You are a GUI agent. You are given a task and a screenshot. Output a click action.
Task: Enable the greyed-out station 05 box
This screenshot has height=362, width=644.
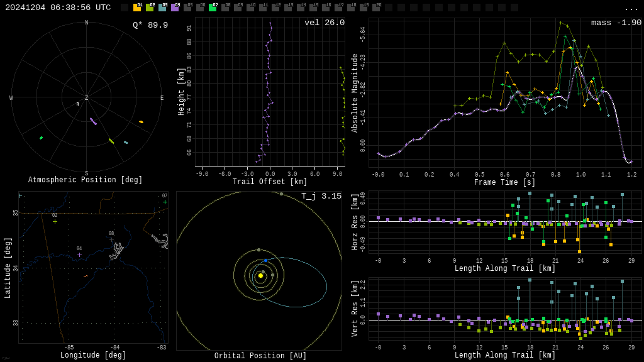click(x=187, y=8)
